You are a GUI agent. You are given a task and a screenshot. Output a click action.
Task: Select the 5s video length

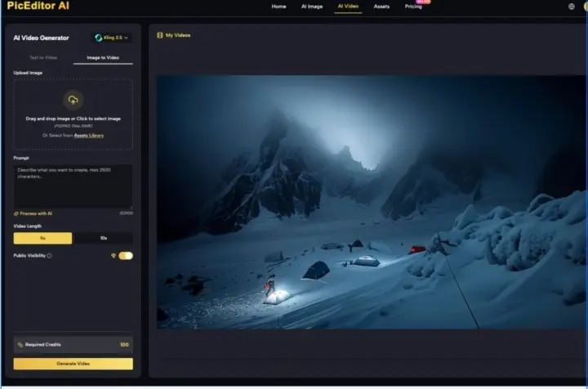(x=42, y=238)
